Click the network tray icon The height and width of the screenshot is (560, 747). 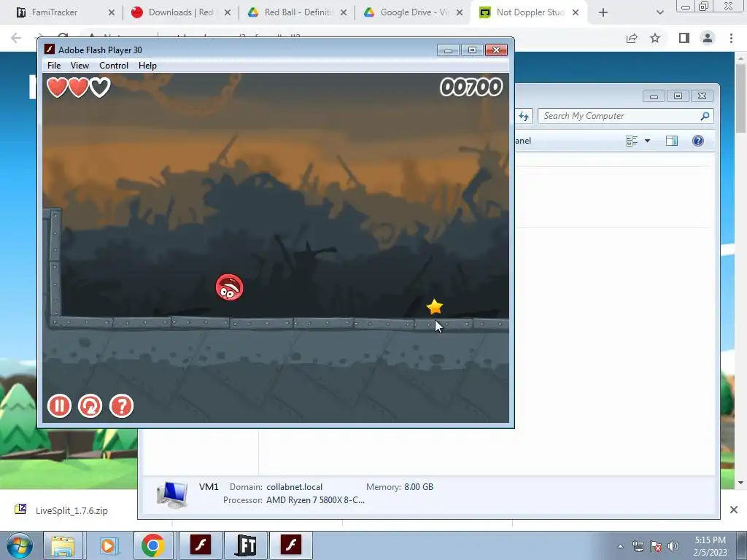click(638, 546)
